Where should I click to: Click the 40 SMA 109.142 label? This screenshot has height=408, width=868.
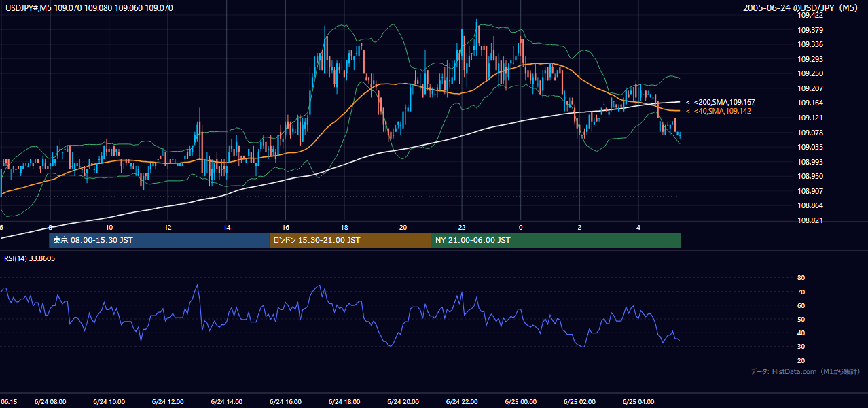pyautogui.click(x=718, y=111)
